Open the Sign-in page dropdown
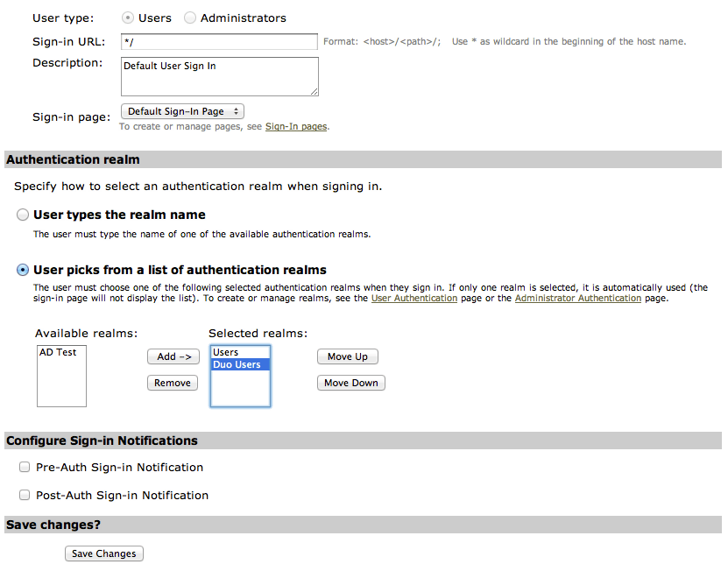The width and height of the screenshot is (728, 578). [182, 111]
